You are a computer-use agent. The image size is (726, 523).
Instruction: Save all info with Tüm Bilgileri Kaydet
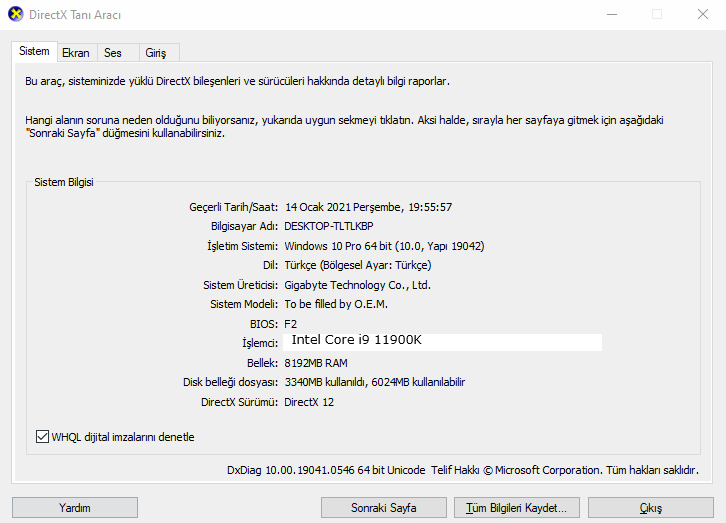click(x=517, y=508)
